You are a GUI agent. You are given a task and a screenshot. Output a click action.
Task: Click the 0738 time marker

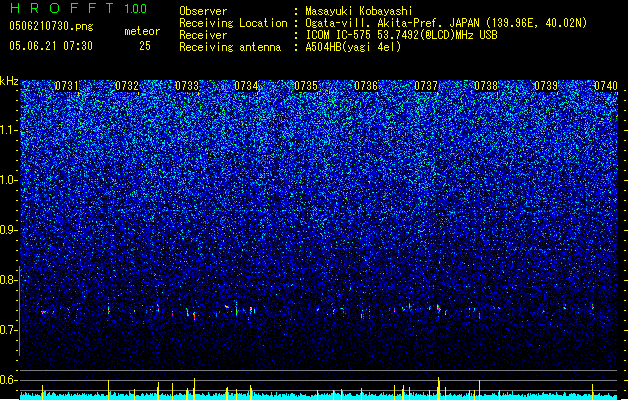(x=486, y=86)
